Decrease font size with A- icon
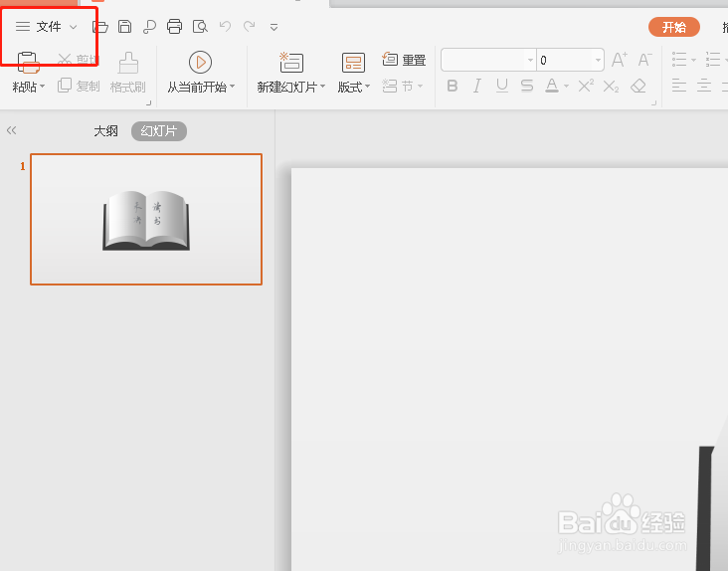 [644, 60]
